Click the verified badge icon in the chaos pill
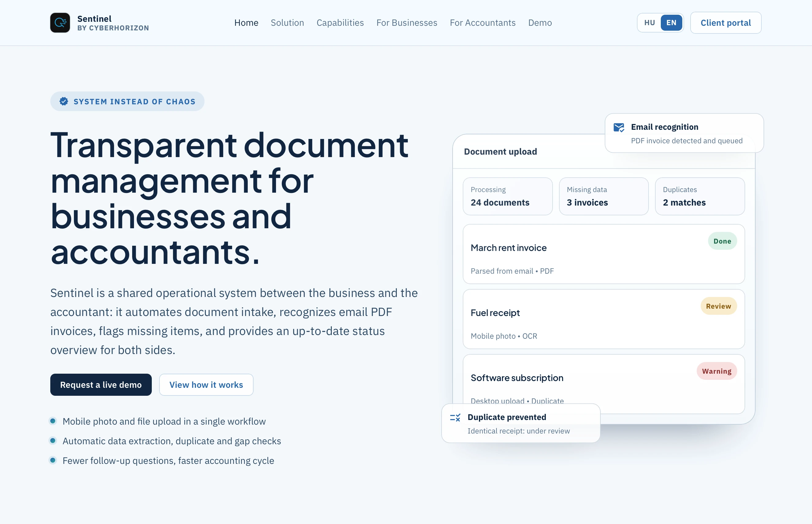The width and height of the screenshot is (812, 524). tap(63, 102)
